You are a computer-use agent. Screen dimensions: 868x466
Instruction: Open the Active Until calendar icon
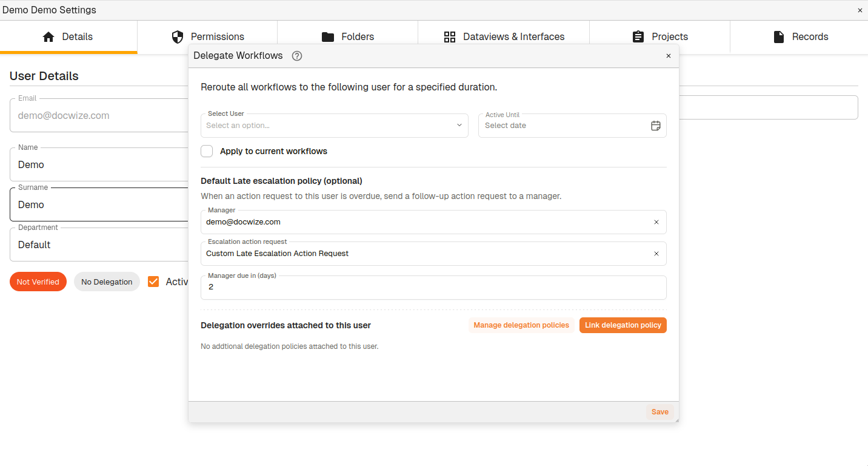point(655,126)
